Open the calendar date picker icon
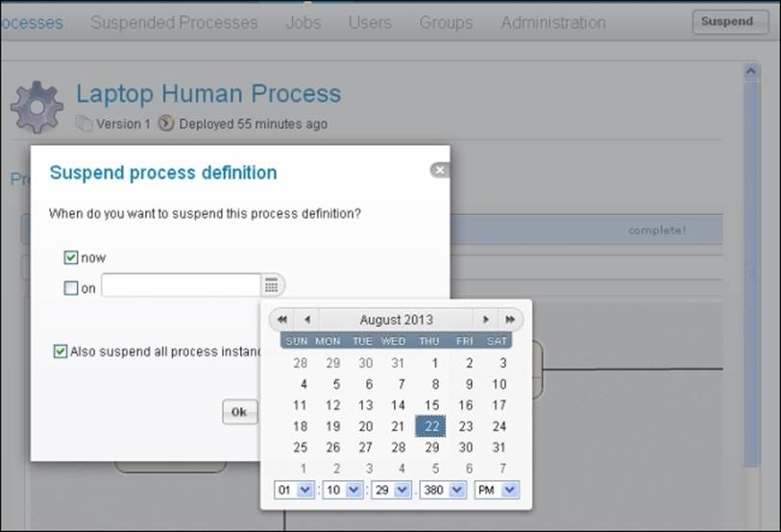The width and height of the screenshot is (781, 532). pyautogui.click(x=272, y=285)
